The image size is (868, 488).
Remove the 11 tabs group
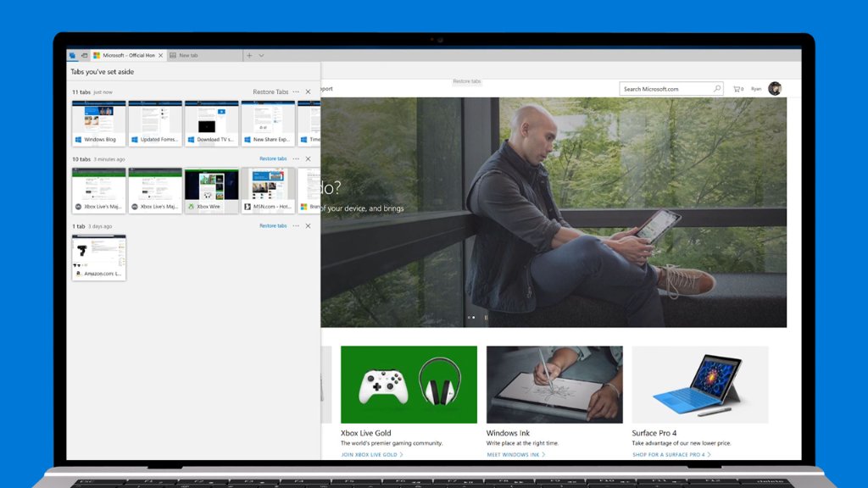click(x=309, y=91)
